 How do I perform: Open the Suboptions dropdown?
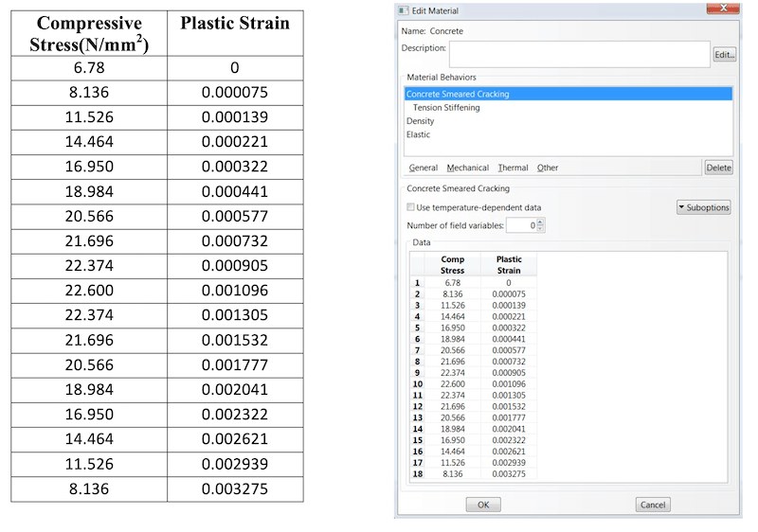703,207
